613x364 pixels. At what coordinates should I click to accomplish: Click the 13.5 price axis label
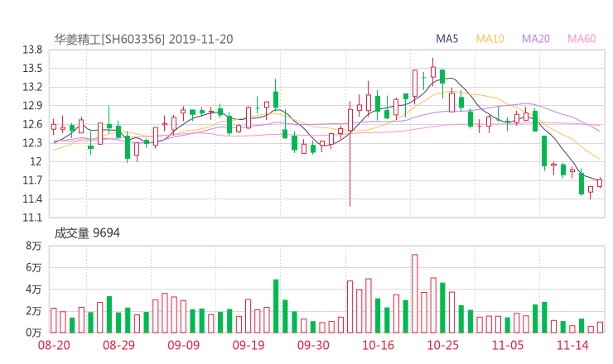pos(32,69)
